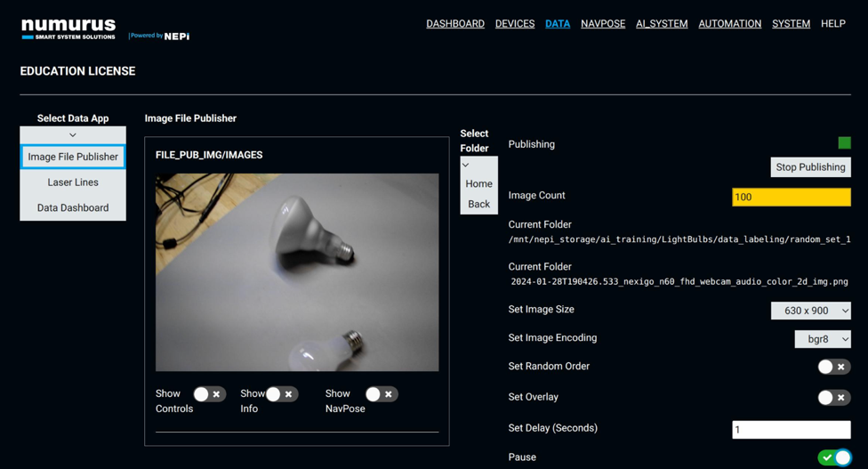Select Laser Lines data app
This screenshot has height=469, width=868.
(73, 182)
